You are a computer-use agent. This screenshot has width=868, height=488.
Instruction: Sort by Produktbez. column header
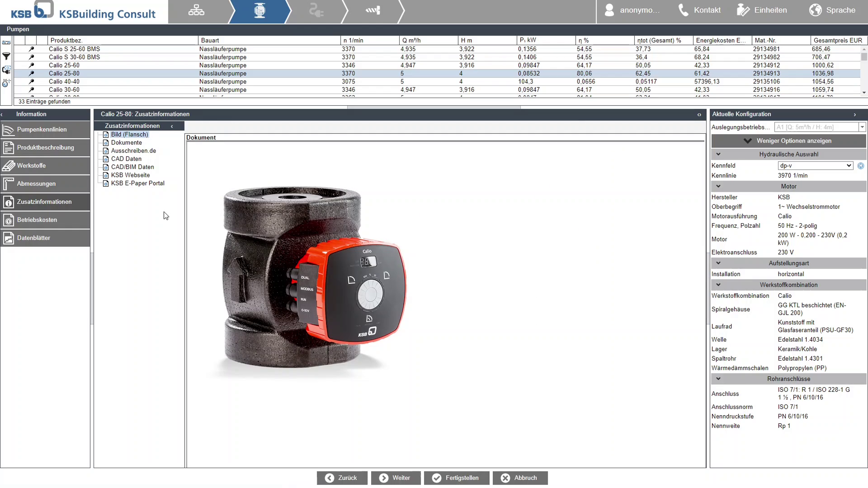coord(123,40)
